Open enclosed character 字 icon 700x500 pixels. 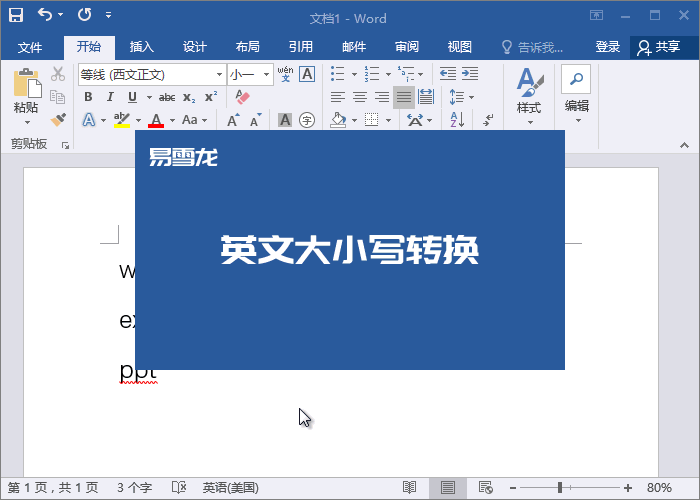coord(307,120)
